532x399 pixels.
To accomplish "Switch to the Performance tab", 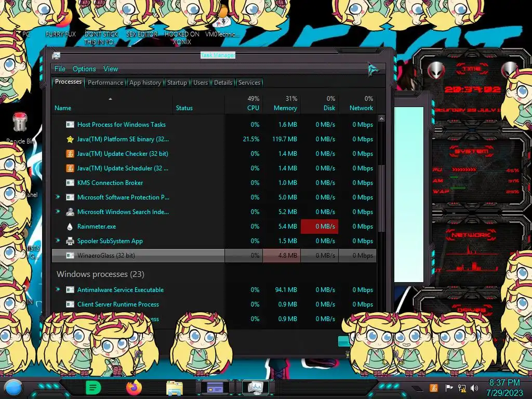I will tap(105, 83).
